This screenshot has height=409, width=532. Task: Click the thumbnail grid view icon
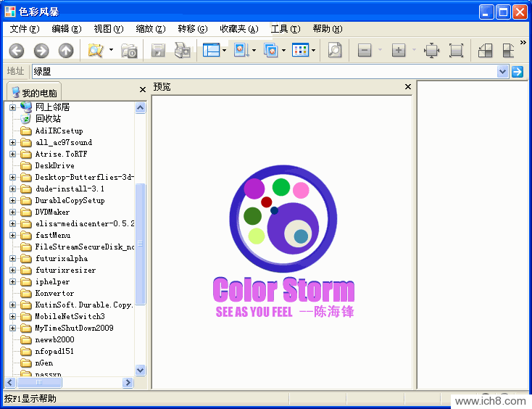click(x=300, y=50)
